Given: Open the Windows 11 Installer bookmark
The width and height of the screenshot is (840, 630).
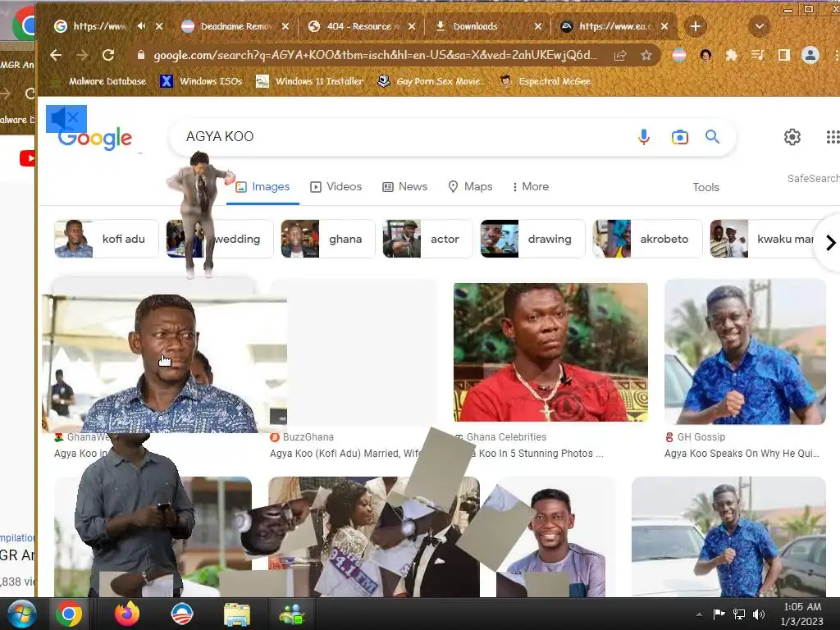Looking at the screenshot, I should tap(309, 81).
